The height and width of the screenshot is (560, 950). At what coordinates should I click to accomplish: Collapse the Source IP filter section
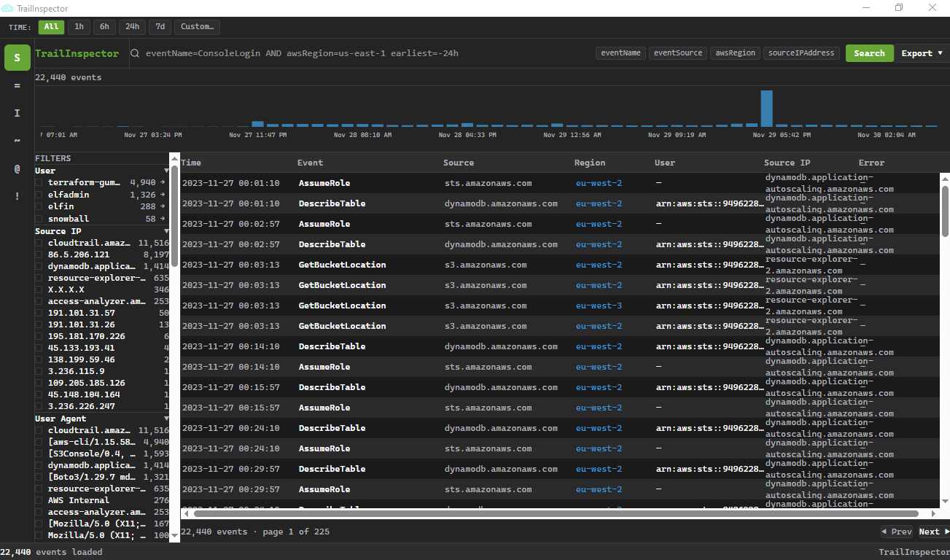point(166,231)
